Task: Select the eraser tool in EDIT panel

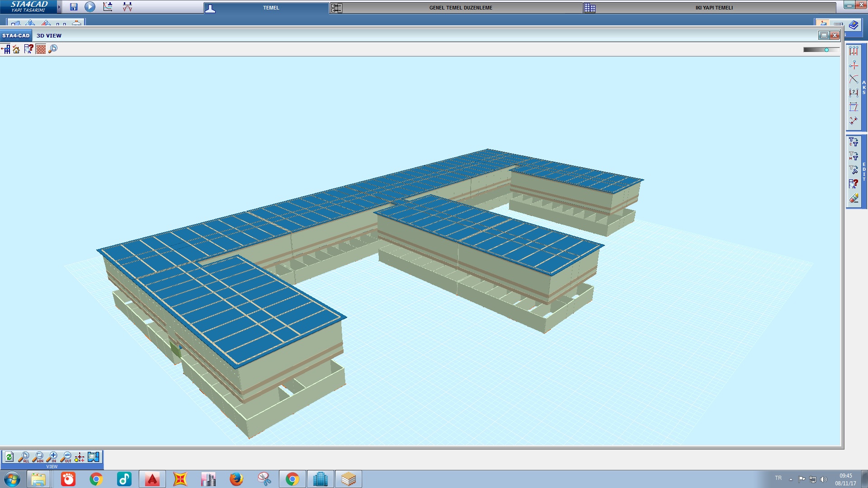Action: click(x=854, y=198)
